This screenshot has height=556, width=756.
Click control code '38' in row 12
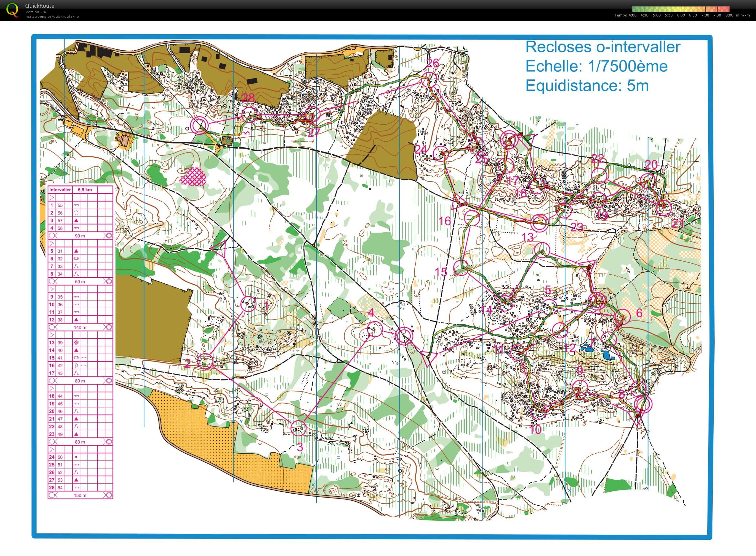tap(60, 320)
